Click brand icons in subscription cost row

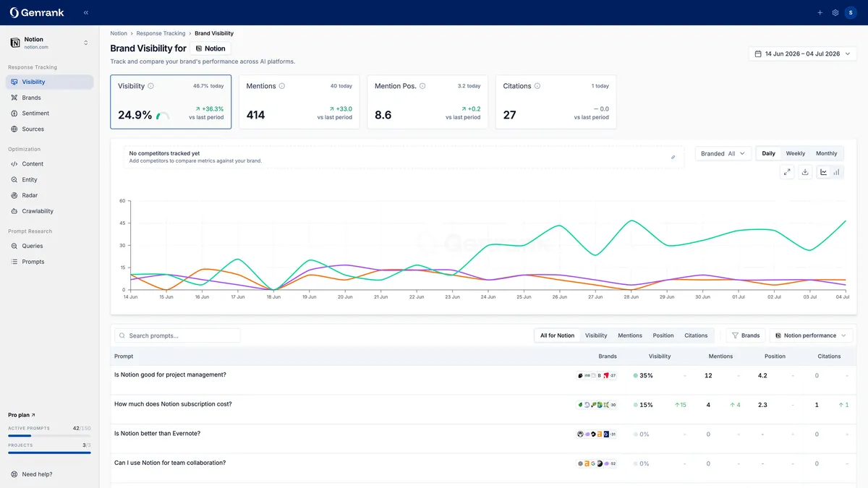pyautogui.click(x=597, y=405)
